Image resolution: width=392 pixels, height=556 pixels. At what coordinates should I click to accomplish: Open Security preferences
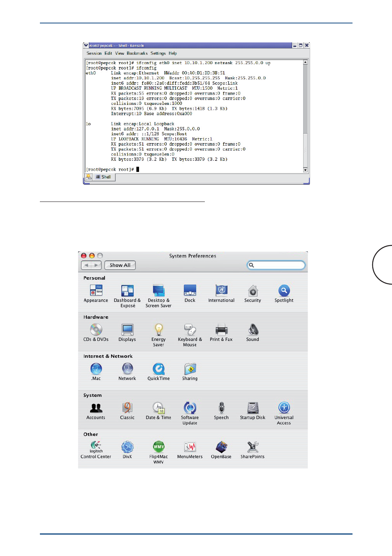(x=253, y=294)
